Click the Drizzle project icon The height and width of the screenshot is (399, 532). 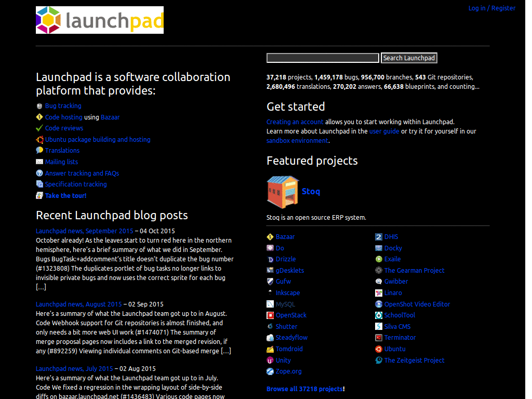click(270, 259)
